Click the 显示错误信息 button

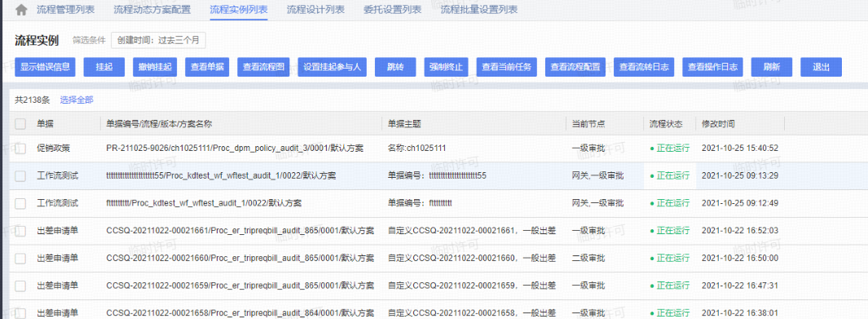click(x=45, y=67)
